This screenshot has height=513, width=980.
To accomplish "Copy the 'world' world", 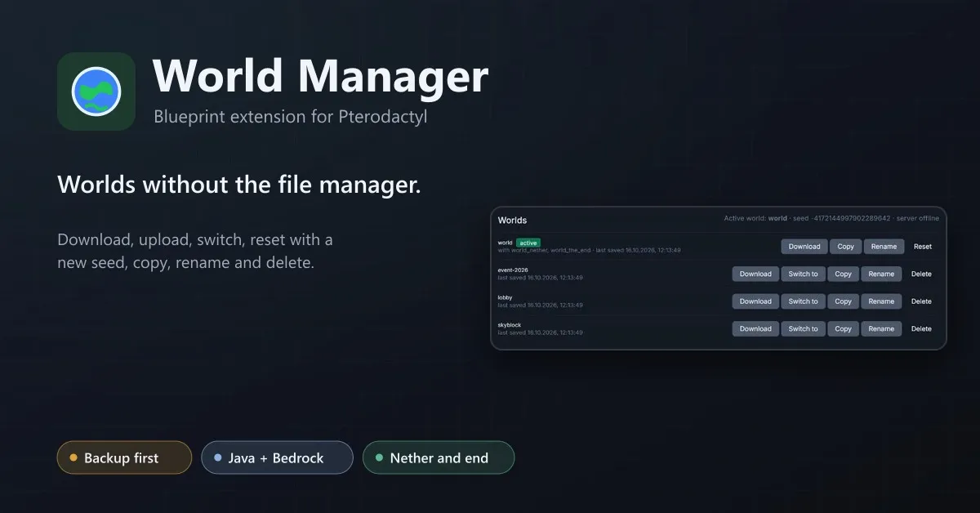I will coord(846,247).
